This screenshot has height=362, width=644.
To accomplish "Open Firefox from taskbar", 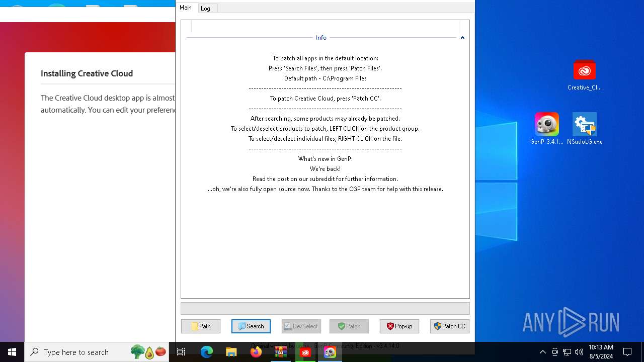I will [x=256, y=352].
